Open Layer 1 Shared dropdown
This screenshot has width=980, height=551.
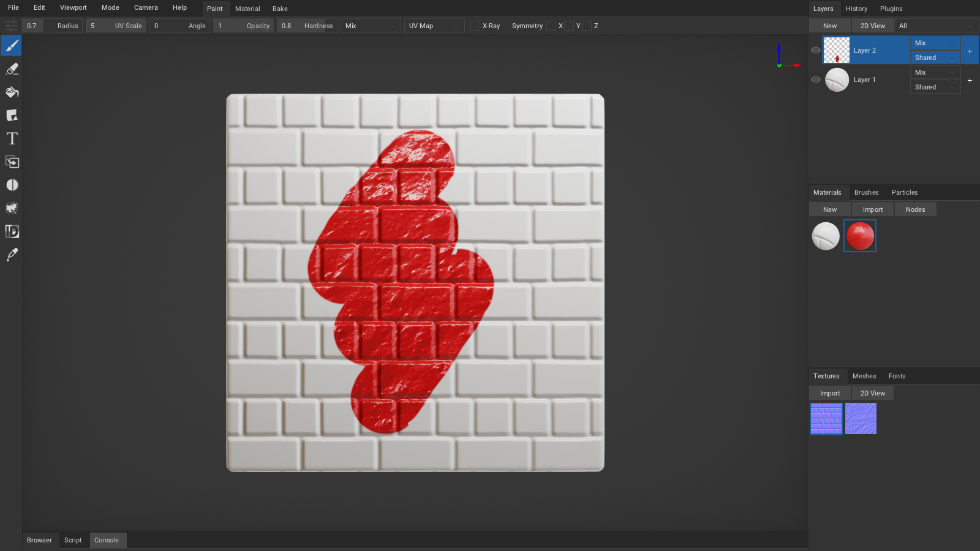(935, 87)
